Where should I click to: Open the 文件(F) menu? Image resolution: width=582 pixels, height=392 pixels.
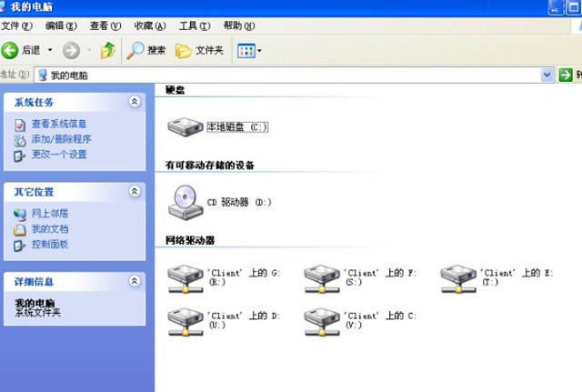click(x=16, y=25)
